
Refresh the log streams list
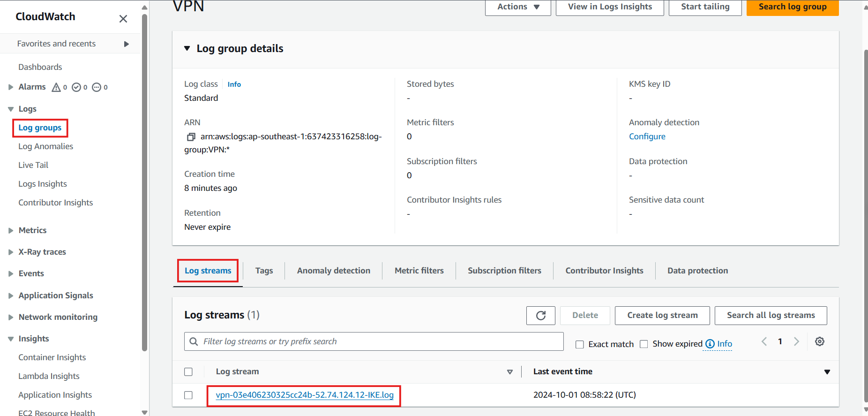coord(540,316)
